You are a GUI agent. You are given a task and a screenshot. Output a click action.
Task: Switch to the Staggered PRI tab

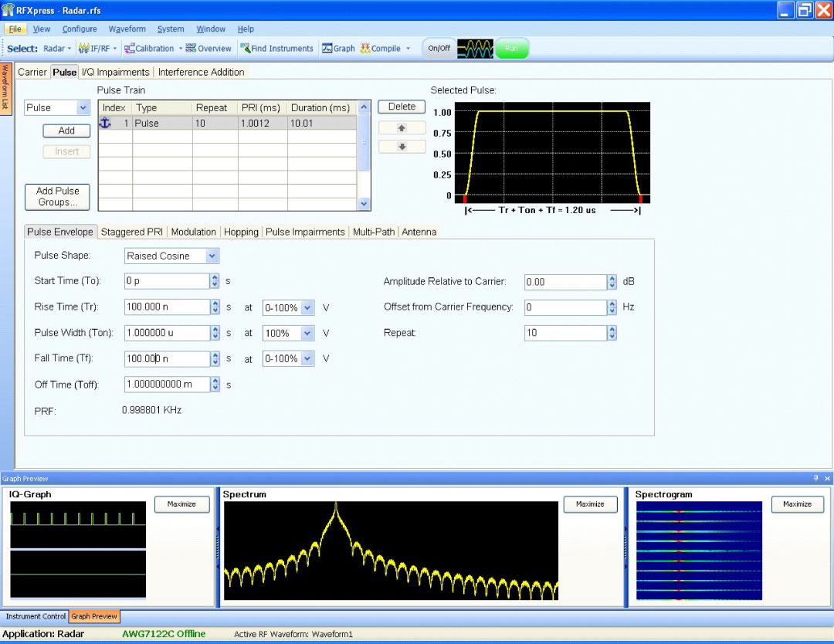pyautogui.click(x=131, y=232)
